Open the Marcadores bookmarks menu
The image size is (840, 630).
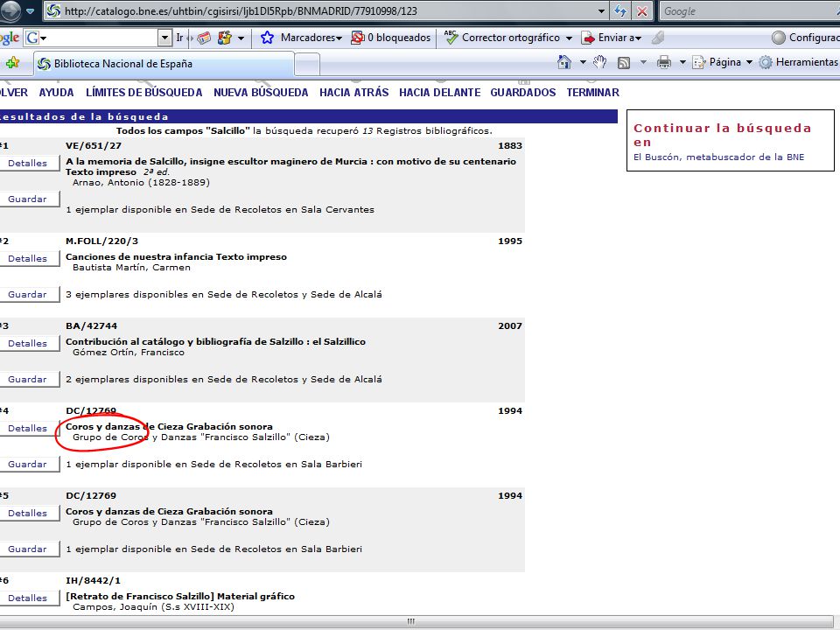311,38
